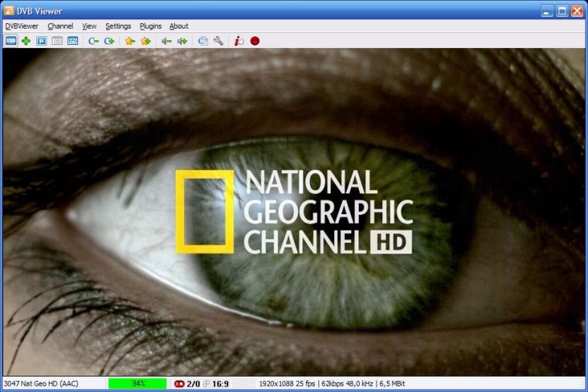This screenshot has width=588, height=392.
Task: Click the double green arrows icon
Action: (182, 41)
